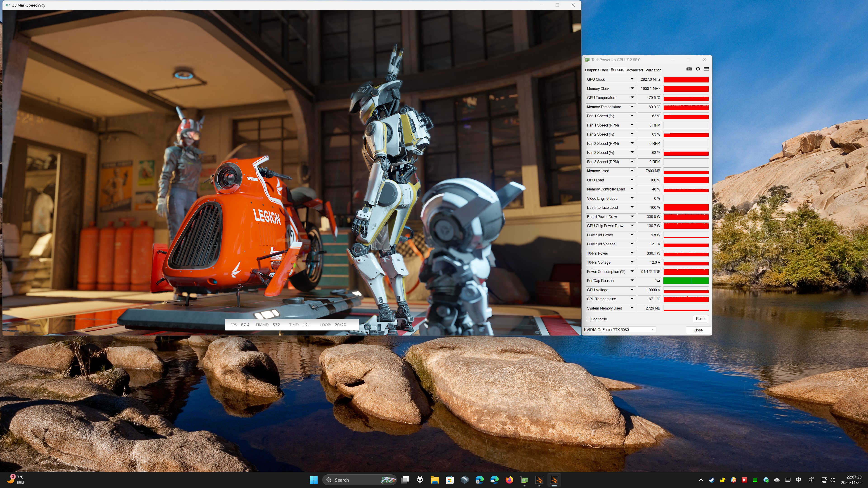Click the Steam tray icon
The image size is (868, 488).
[x=712, y=480]
